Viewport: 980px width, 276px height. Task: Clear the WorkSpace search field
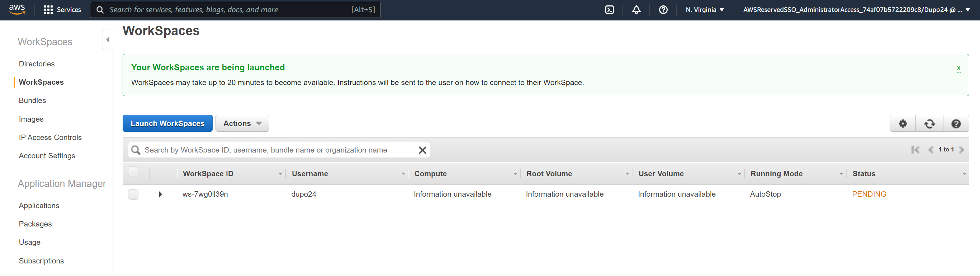coord(422,150)
